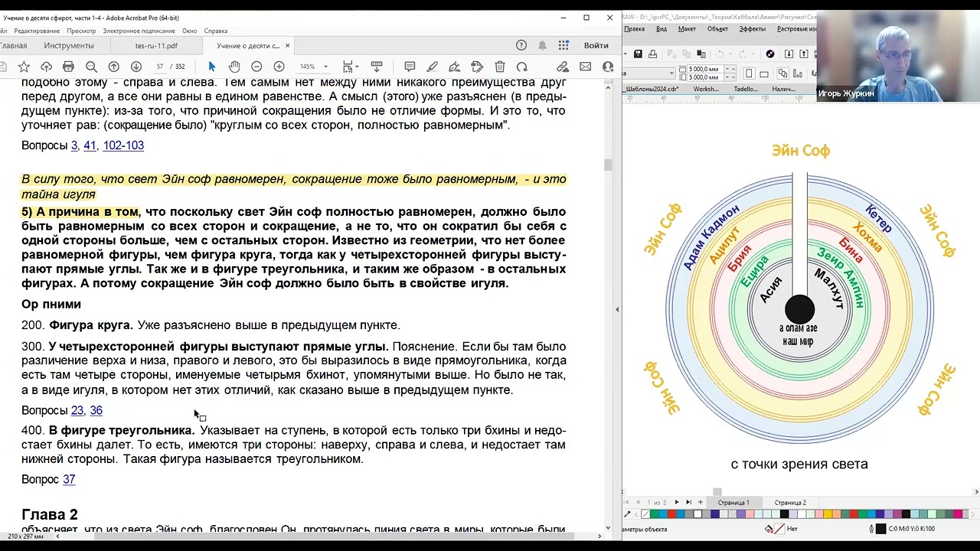Image resolution: width=980 pixels, height=551 pixels.
Task: Open the Справка menu in Acrobat
Action: [216, 31]
